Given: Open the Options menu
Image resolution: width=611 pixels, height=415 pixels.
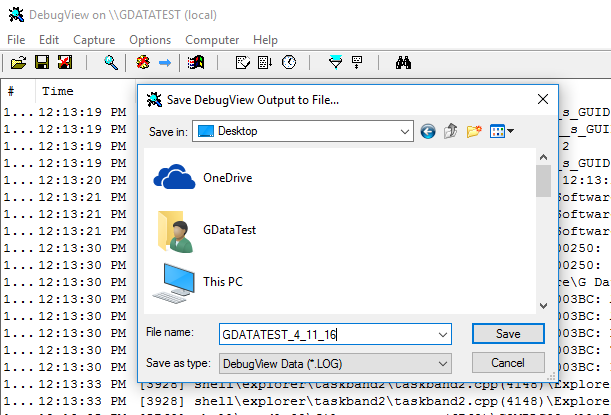Looking at the screenshot, I should point(150,40).
